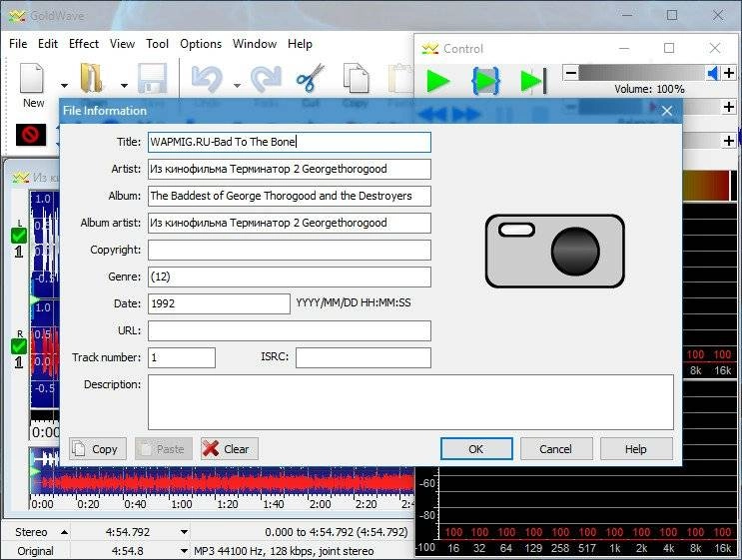Expand the Stereo channel arrow in status bar
Viewport: 742px width, 560px height.
click(64, 532)
